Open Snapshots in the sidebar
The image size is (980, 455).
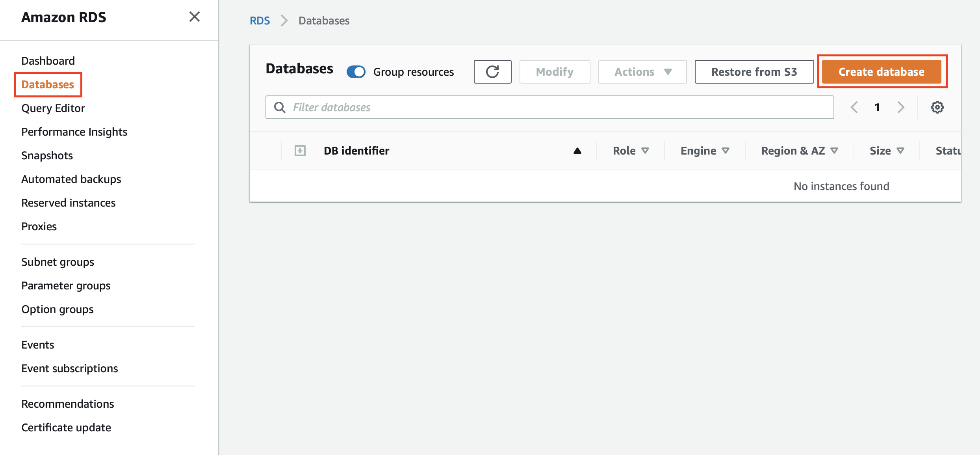tap(47, 155)
